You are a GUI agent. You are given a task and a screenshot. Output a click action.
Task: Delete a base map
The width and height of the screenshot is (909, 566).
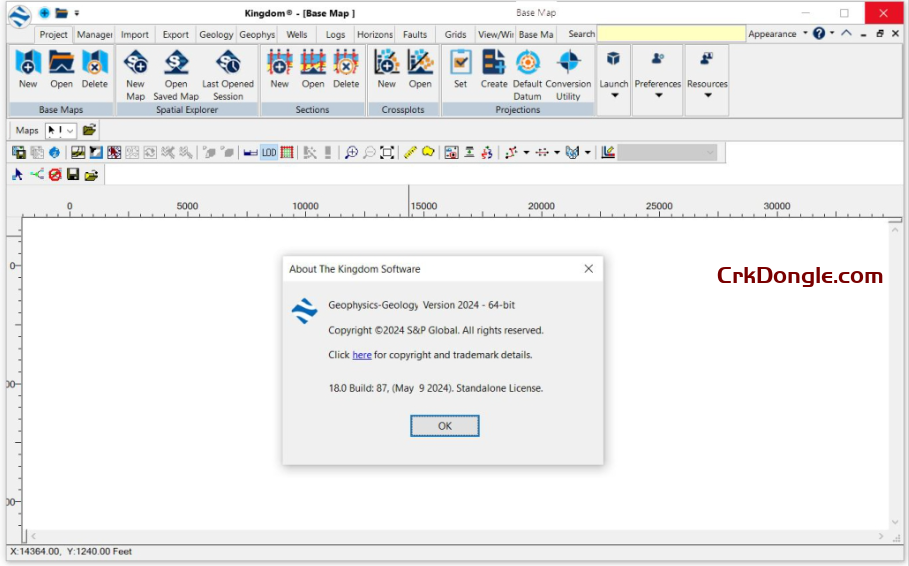point(94,68)
